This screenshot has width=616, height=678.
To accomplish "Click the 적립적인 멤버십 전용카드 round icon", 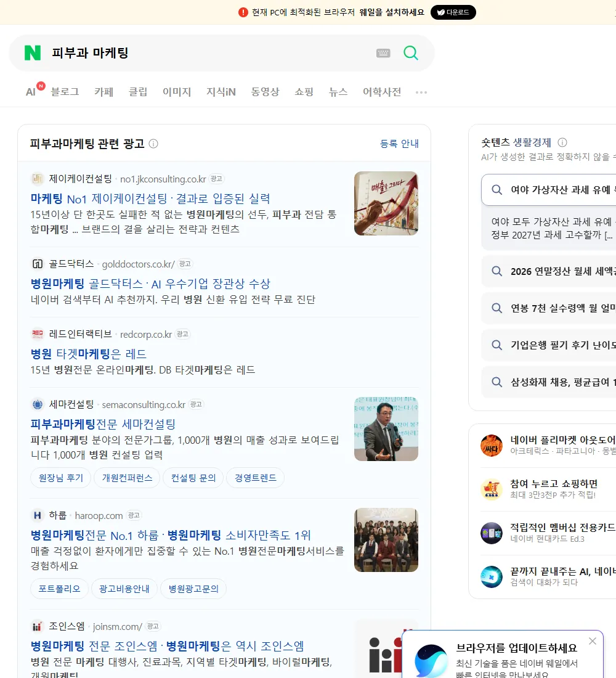I will [492, 533].
